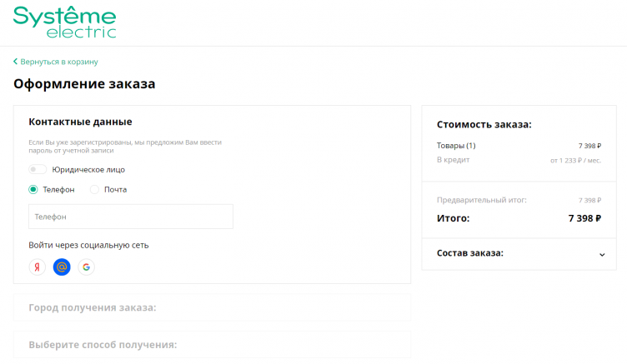Enable the Юридическое лицо toggle switch

click(x=37, y=169)
